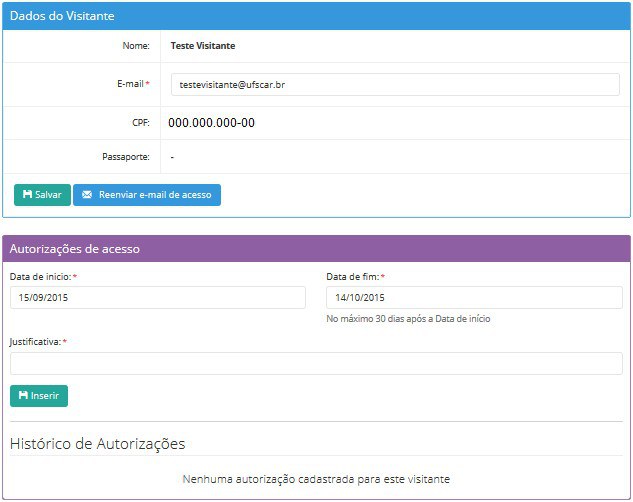Click the Data de início label
Screen dimensions: 633x502
pos(40,277)
